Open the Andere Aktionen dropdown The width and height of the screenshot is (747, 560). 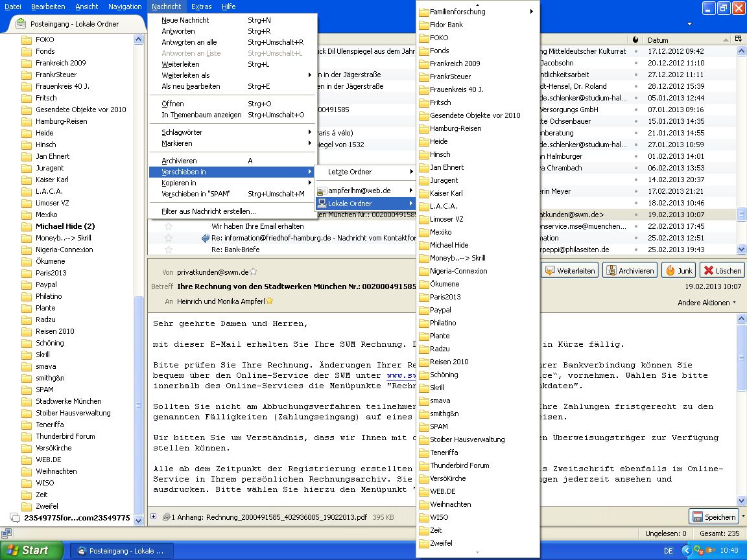(x=707, y=303)
